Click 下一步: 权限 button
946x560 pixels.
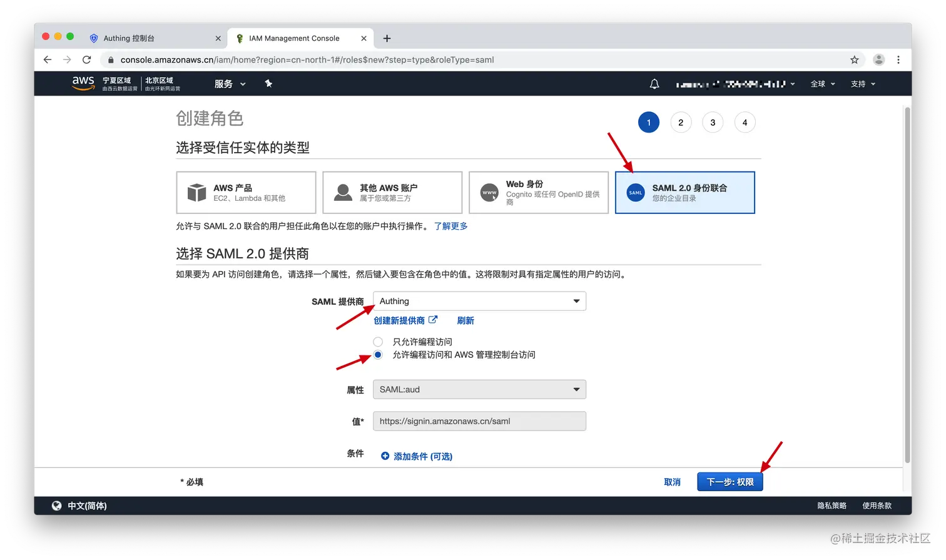[x=730, y=482]
